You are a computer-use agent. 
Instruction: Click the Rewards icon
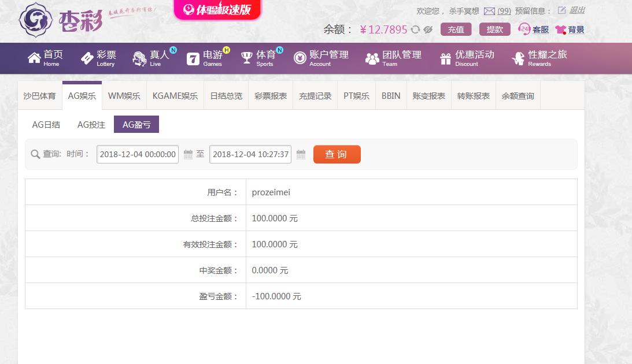(x=518, y=59)
